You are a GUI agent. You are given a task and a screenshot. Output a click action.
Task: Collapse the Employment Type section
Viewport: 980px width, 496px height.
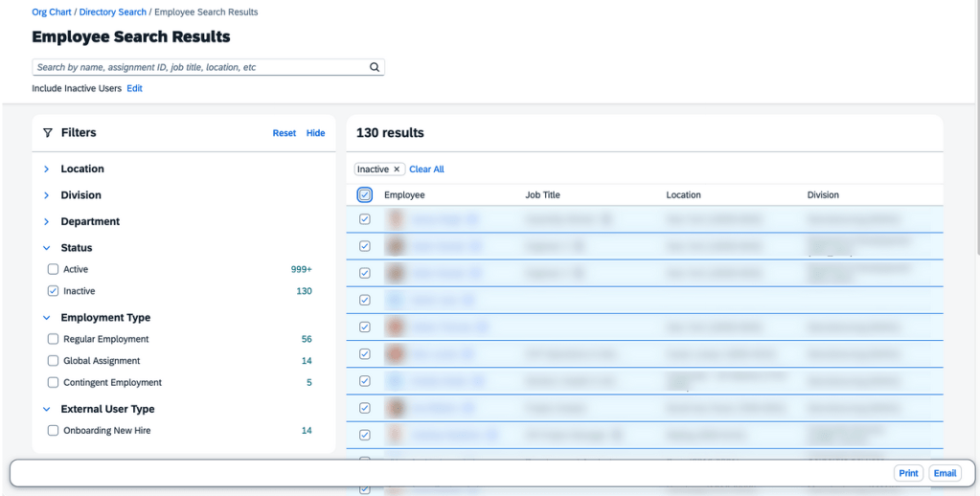click(x=46, y=318)
